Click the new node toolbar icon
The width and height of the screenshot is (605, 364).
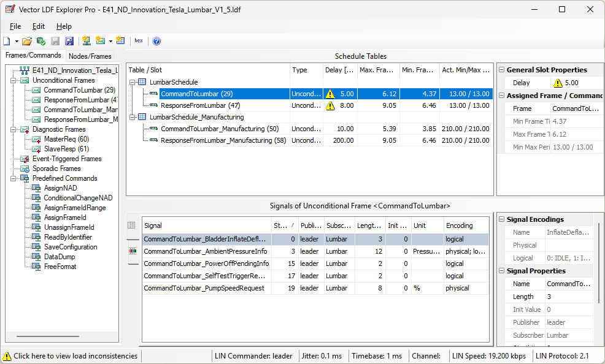click(x=86, y=41)
